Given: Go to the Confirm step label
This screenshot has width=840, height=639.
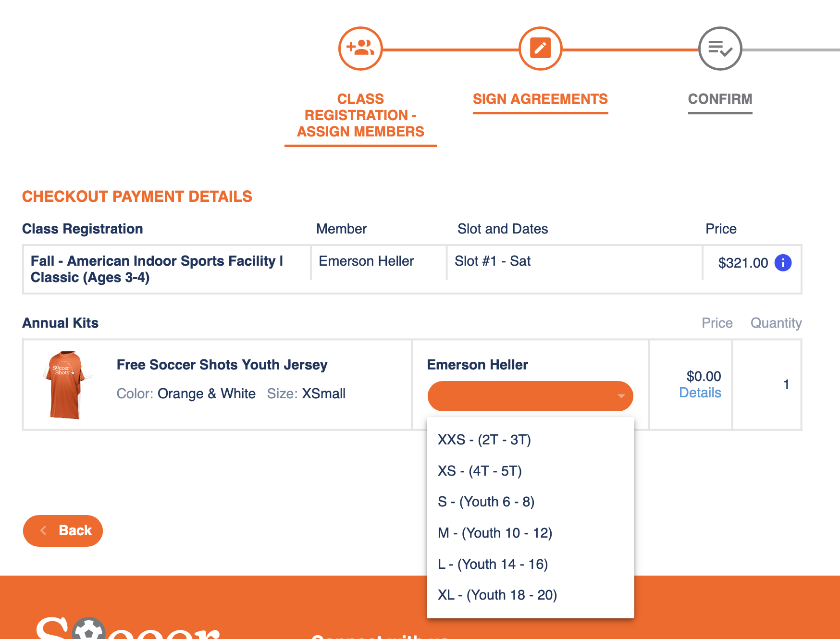Looking at the screenshot, I should click(720, 99).
